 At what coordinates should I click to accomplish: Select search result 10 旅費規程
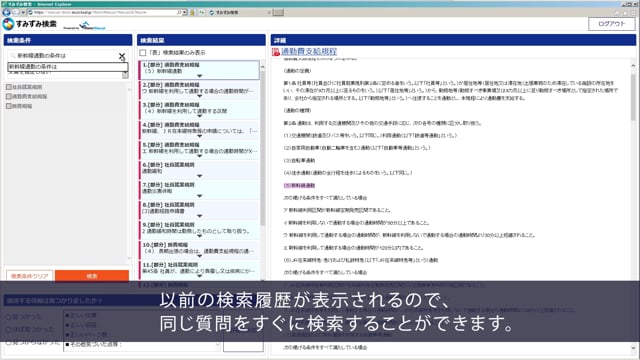click(199, 250)
